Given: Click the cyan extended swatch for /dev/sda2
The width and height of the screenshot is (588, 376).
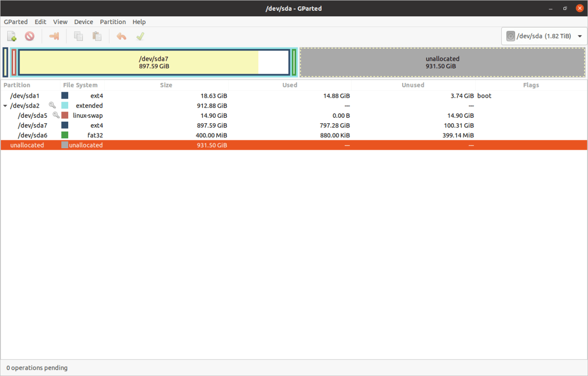Looking at the screenshot, I should [65, 106].
